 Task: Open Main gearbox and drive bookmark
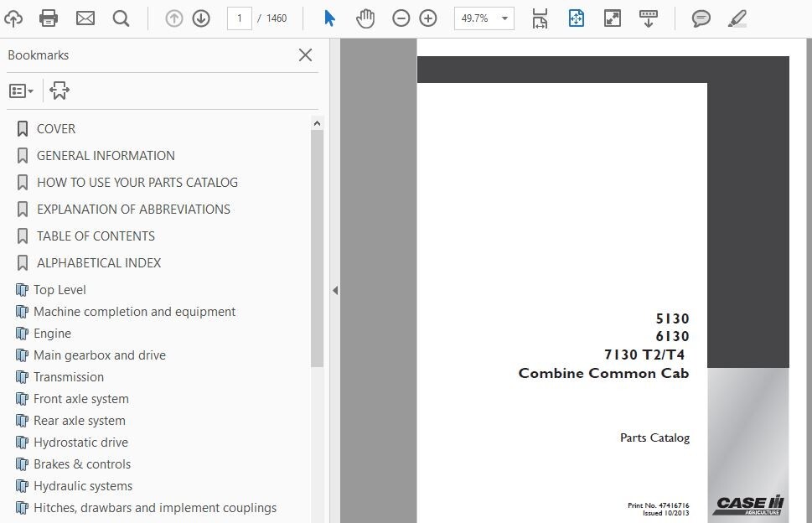point(100,355)
